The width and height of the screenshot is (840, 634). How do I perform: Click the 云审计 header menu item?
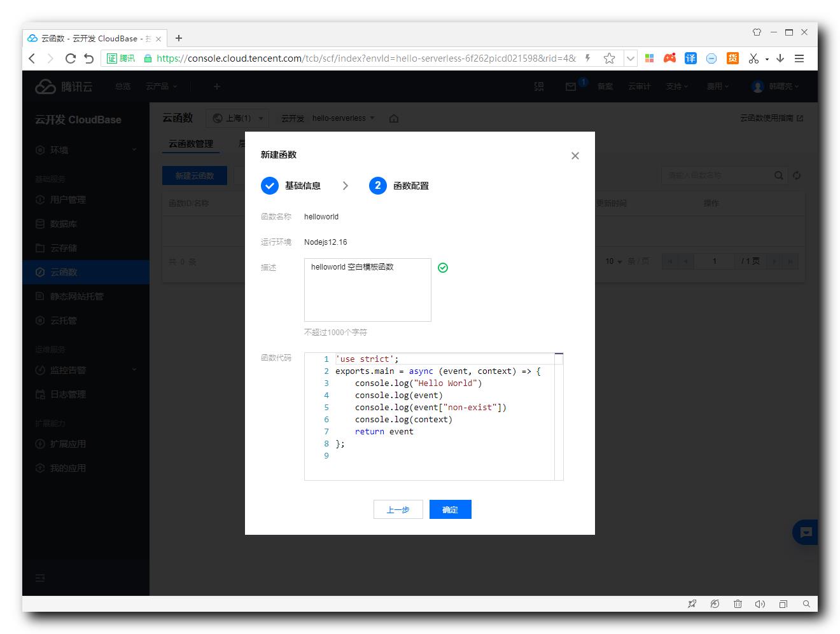[x=640, y=86]
